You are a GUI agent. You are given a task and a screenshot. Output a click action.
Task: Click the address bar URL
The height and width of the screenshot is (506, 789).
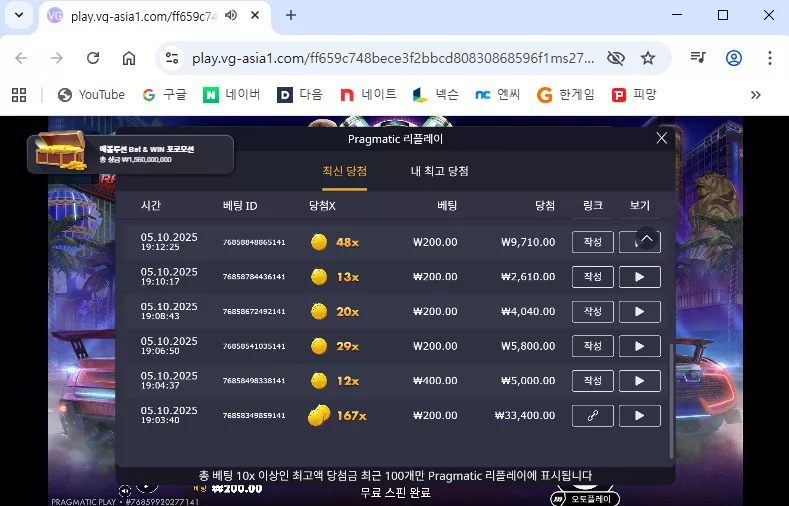tap(392, 58)
